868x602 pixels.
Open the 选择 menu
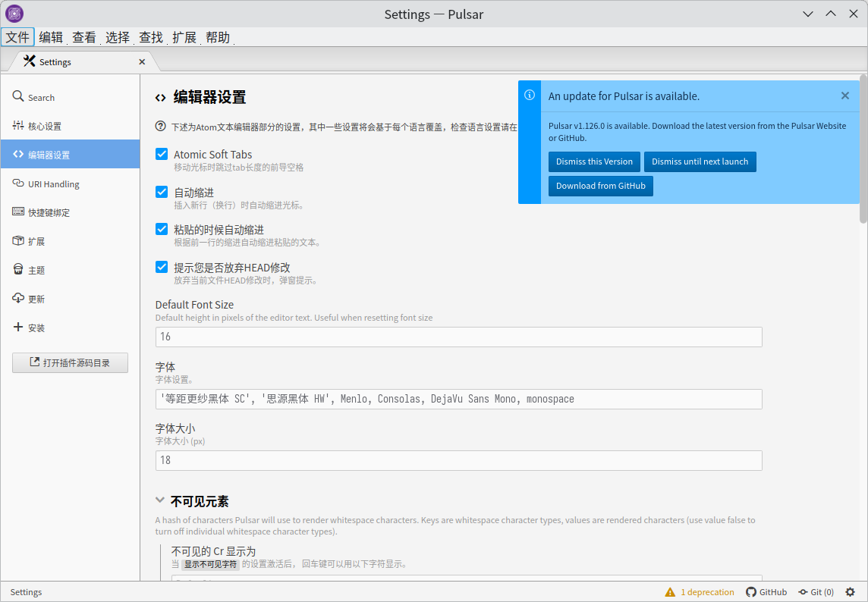(x=118, y=37)
